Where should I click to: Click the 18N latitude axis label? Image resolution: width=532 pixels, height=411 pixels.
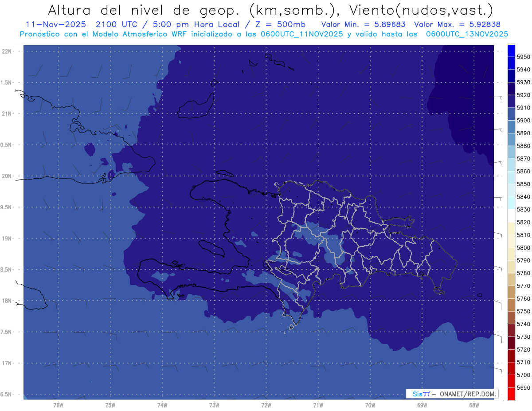tap(6, 301)
